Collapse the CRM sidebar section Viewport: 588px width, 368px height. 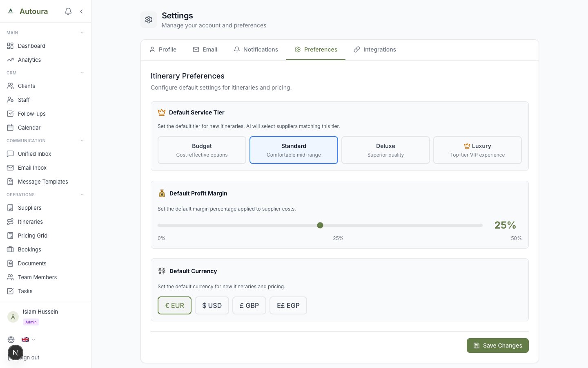click(x=82, y=73)
